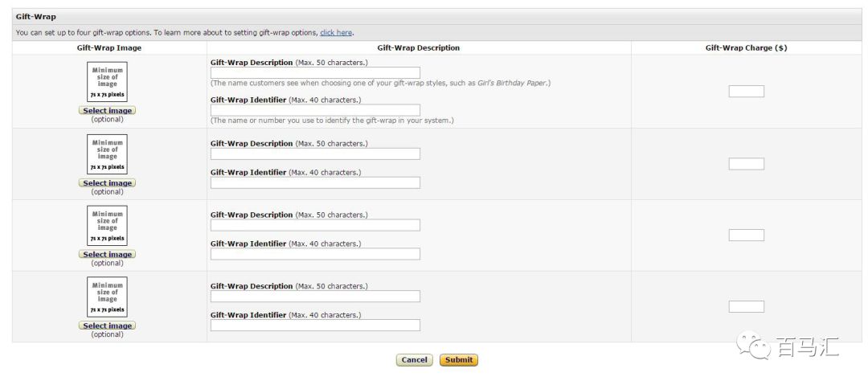Open the 'click here' gift-wrap help link
The image size is (868, 385).
tap(336, 33)
